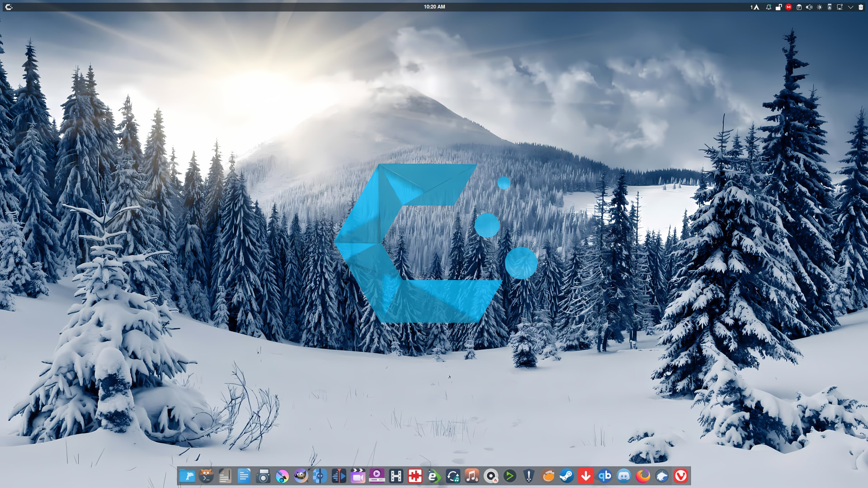Open the Vivaldi browser icon
Screen dimensions: 868x488
coord(681,476)
